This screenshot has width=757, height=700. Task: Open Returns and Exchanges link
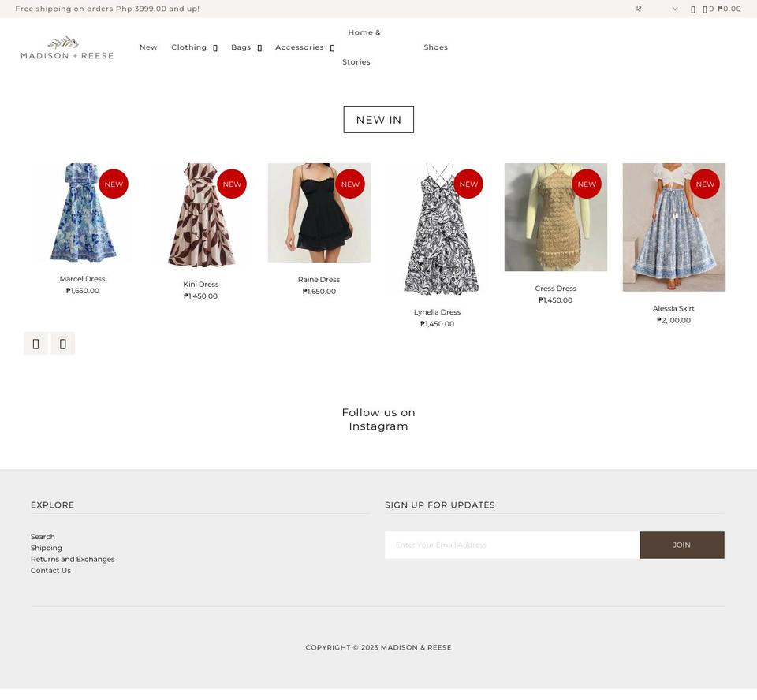[73, 559]
